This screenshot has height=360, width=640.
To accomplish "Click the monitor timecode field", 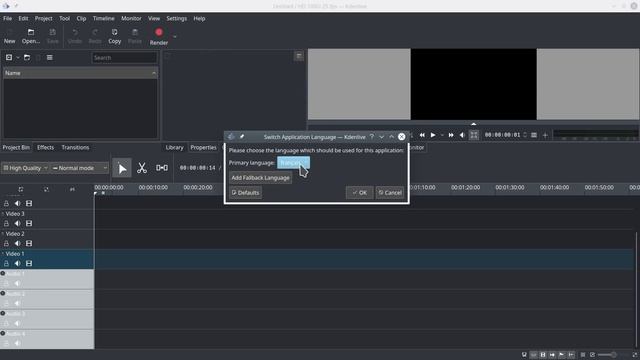I will point(502,135).
